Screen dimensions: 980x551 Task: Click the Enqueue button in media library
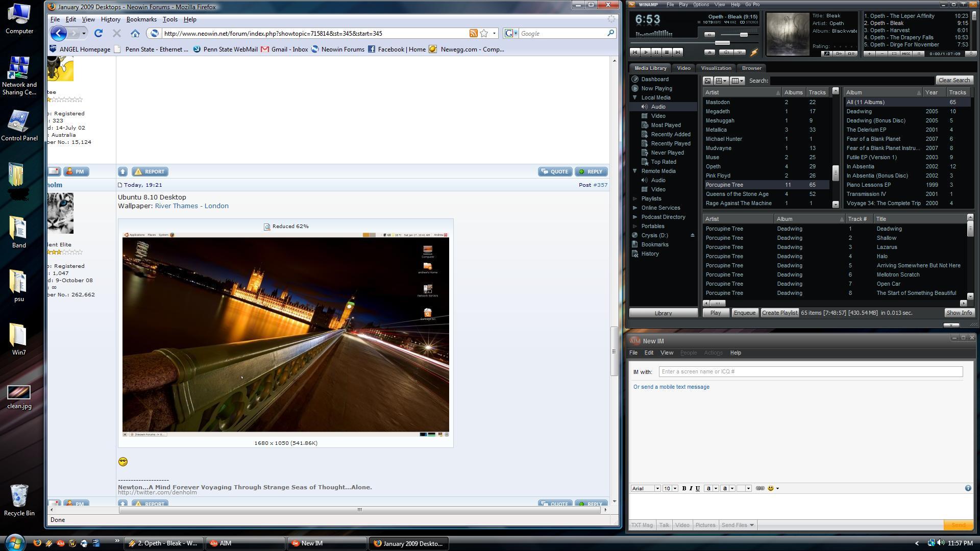tap(744, 313)
